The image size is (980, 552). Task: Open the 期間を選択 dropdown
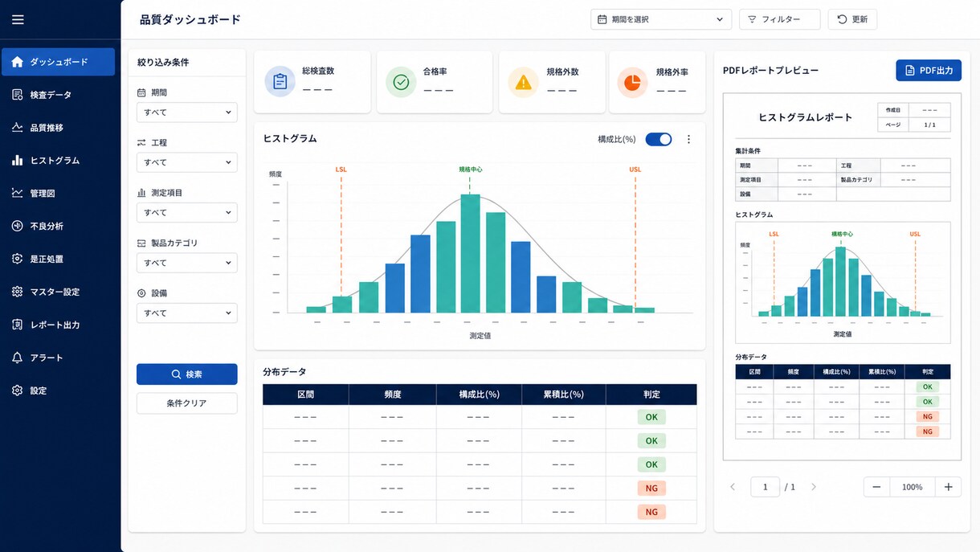[x=661, y=19]
